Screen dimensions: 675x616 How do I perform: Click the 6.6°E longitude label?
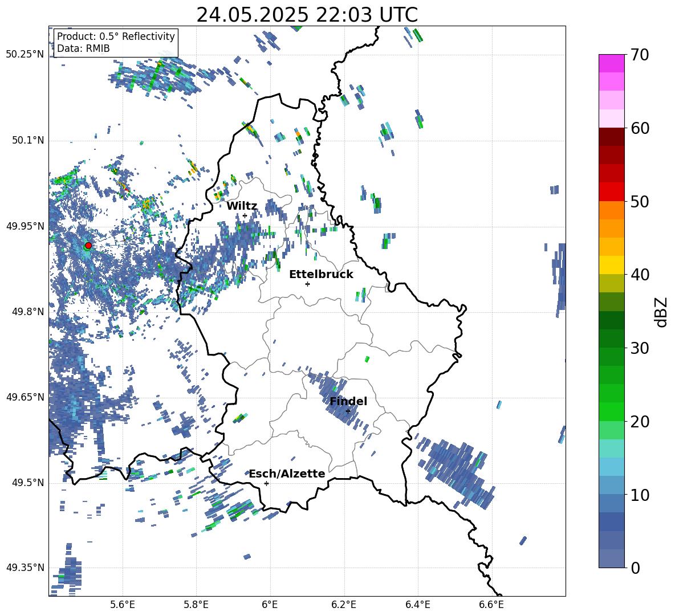pyautogui.click(x=491, y=605)
